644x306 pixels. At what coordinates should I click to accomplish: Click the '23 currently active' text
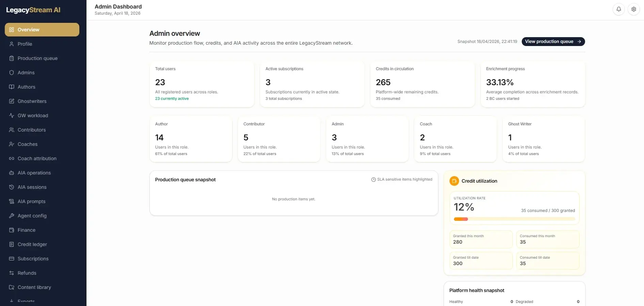click(172, 98)
